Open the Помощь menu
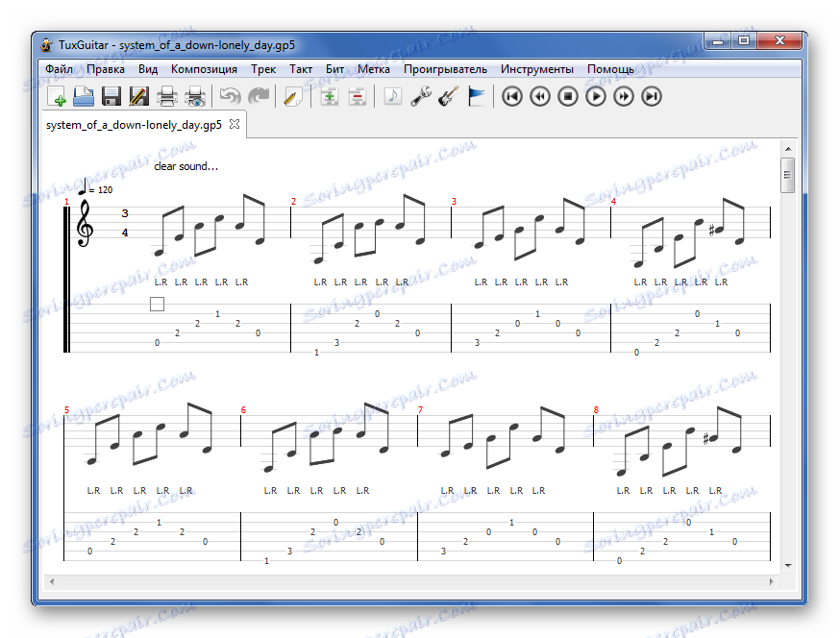The width and height of the screenshot is (840, 638). (x=610, y=69)
